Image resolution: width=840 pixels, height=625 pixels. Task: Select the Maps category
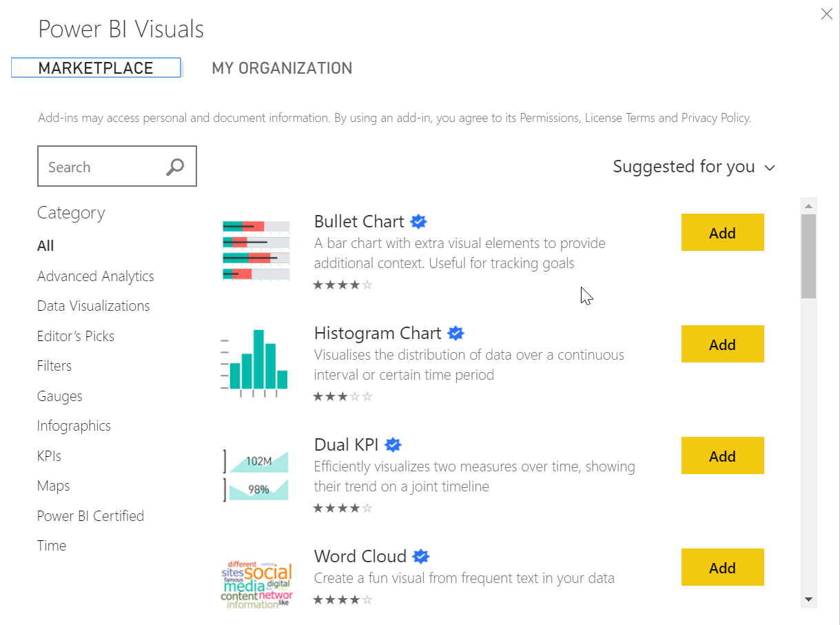[x=53, y=485]
